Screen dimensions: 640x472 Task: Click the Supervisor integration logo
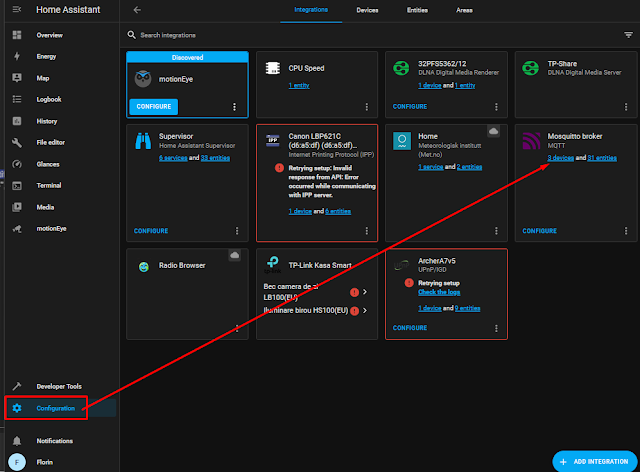coord(143,141)
